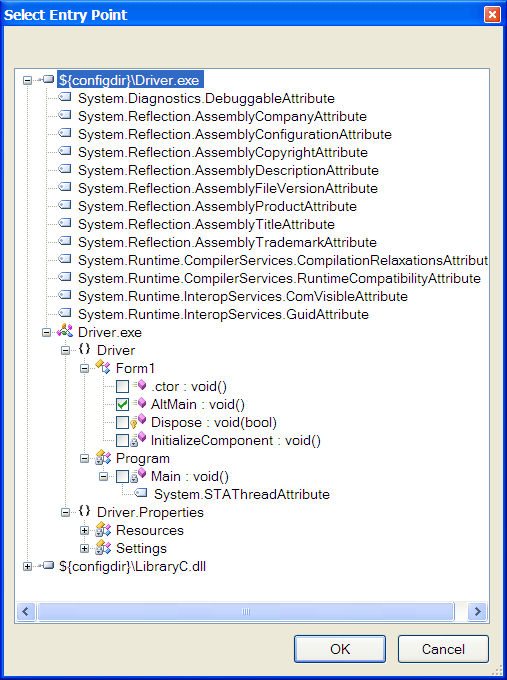Viewport: 507px width, 680px height.
Task: Click tag icon next to AssemblyConfigurationAttribute
Action: pyautogui.click(x=65, y=134)
